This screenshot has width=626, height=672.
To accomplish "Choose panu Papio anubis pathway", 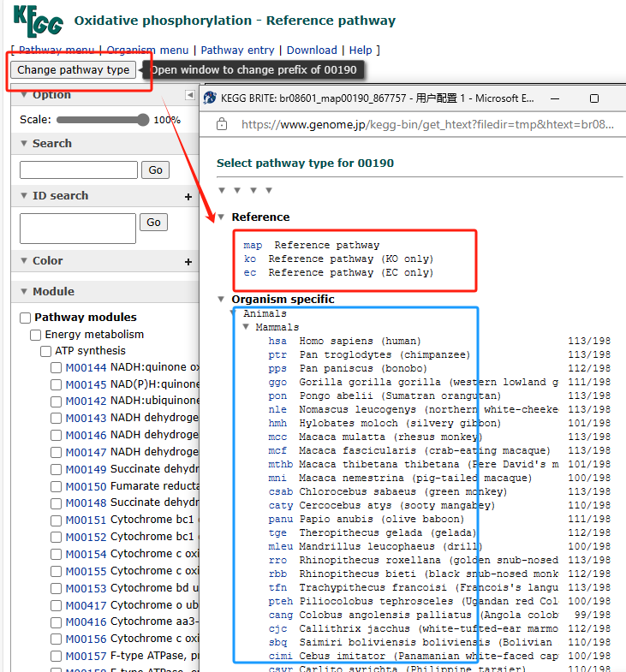I will 281,520.
